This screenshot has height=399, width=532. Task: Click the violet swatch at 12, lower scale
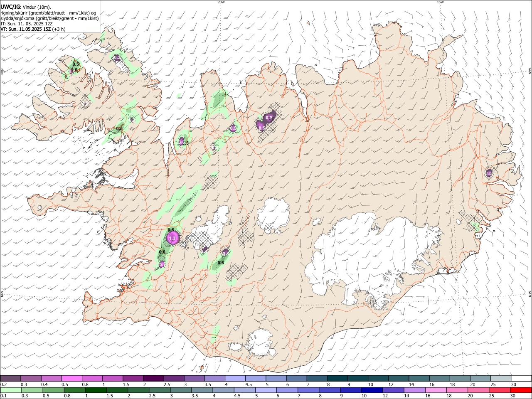pyautogui.click(x=393, y=390)
